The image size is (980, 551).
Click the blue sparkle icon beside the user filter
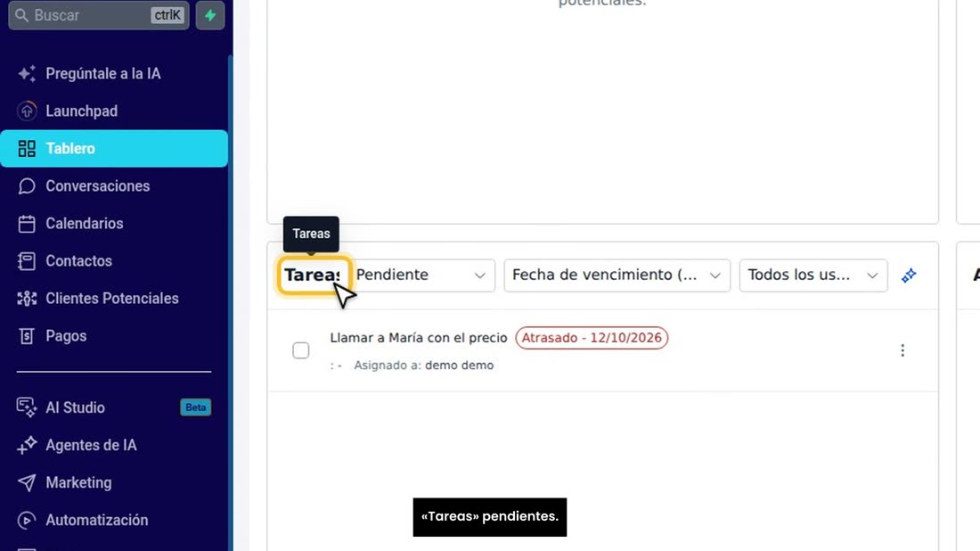909,275
